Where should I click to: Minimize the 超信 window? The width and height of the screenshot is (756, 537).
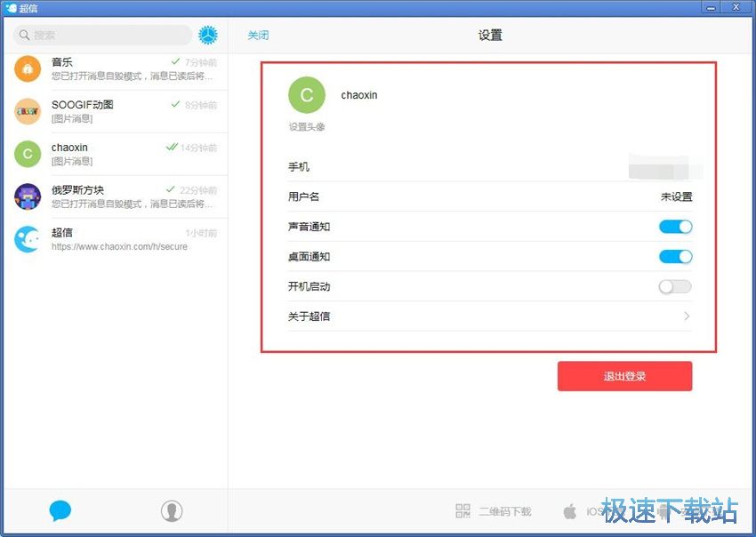point(711,8)
